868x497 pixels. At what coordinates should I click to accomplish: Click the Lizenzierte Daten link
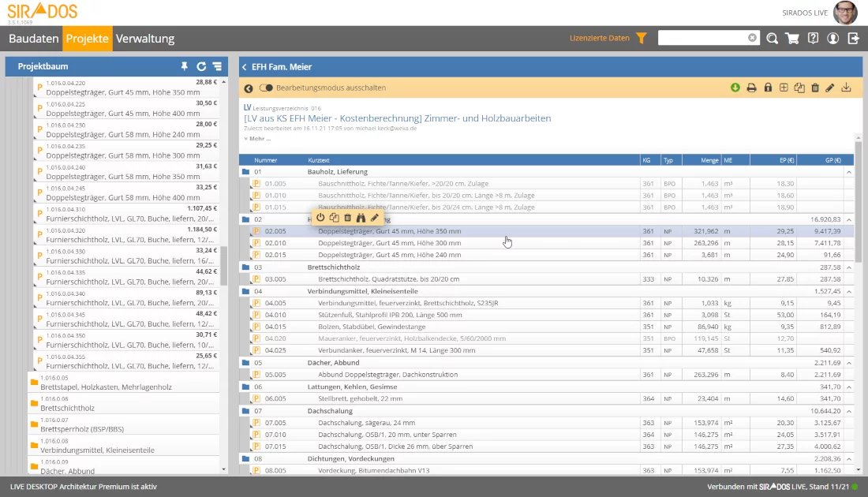coord(600,38)
